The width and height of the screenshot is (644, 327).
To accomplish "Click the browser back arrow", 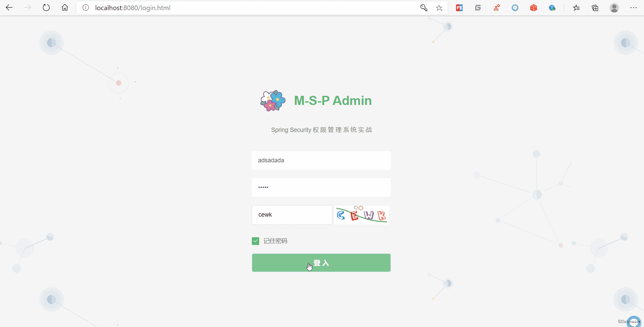I will [x=9, y=8].
